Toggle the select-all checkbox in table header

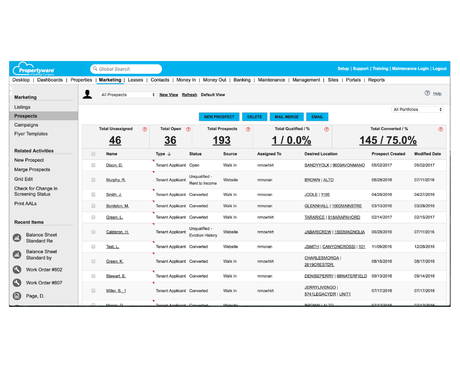click(93, 154)
